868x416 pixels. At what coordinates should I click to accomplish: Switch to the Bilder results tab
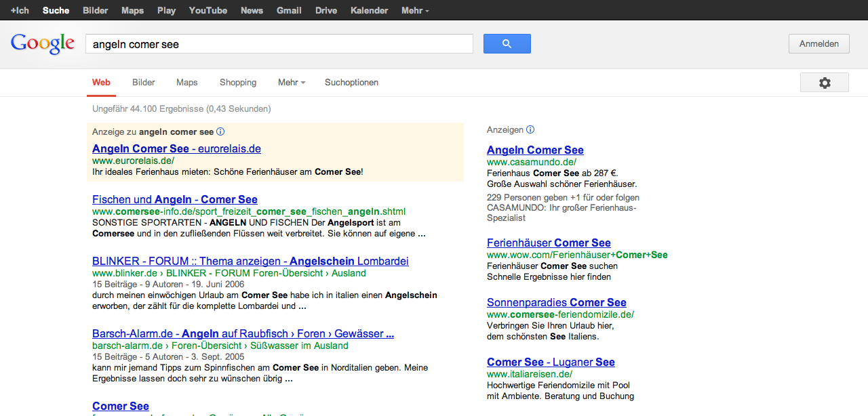(144, 83)
